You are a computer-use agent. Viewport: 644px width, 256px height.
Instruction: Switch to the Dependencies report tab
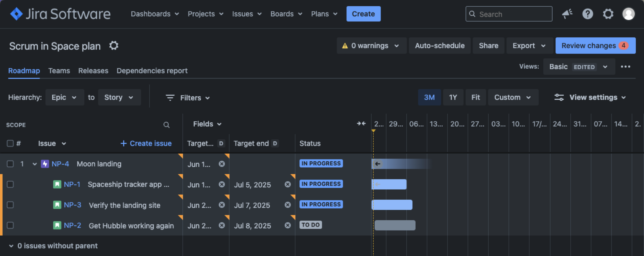pyautogui.click(x=152, y=71)
